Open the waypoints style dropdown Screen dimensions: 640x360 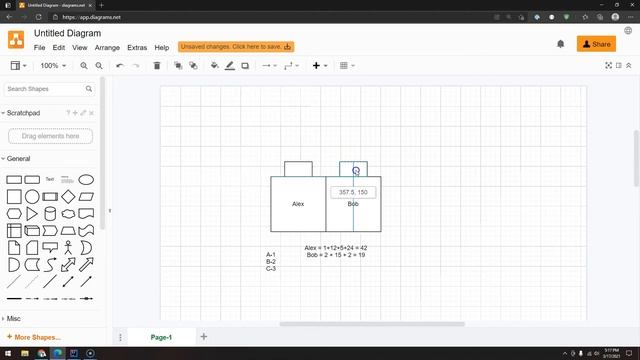pos(291,66)
